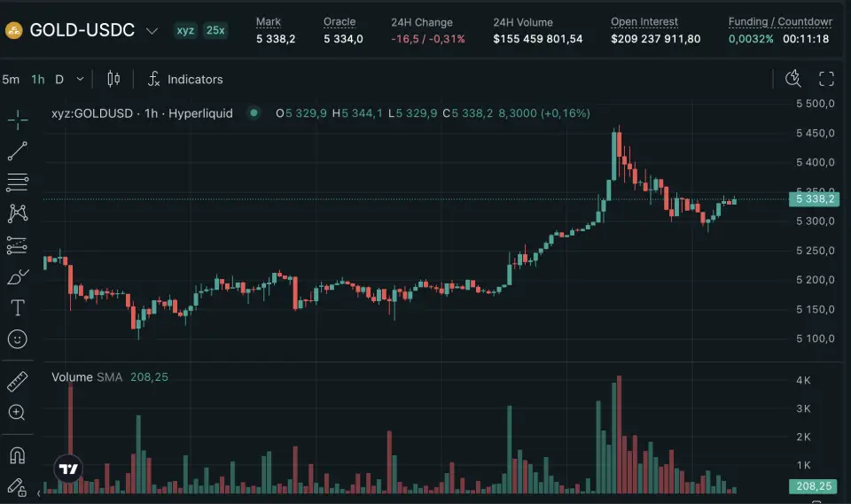
Task: Activate the zoom in tool
Action: click(18, 412)
